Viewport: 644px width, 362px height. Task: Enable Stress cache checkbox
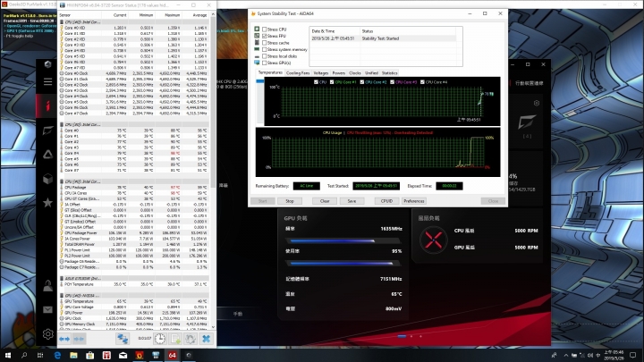pyautogui.click(x=265, y=43)
